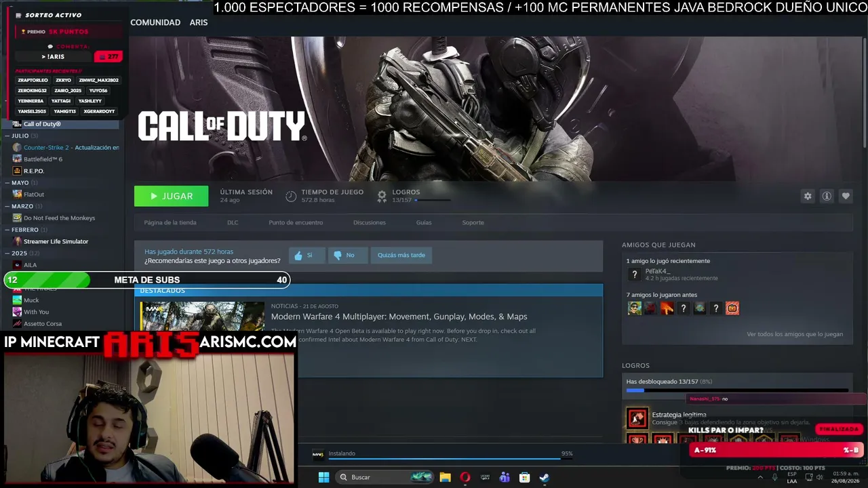The image size is (868, 488).
Task: Click Streamer Life Simulator game icon
Action: pyautogui.click(x=17, y=241)
